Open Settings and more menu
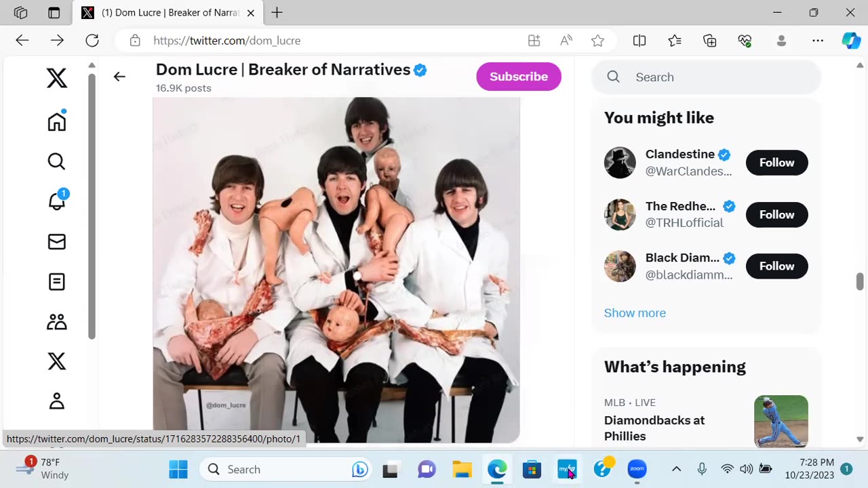 (x=818, y=41)
